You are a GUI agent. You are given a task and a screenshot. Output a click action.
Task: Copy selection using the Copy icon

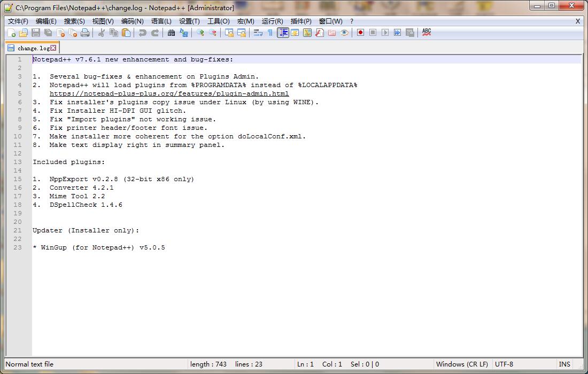tap(114, 33)
